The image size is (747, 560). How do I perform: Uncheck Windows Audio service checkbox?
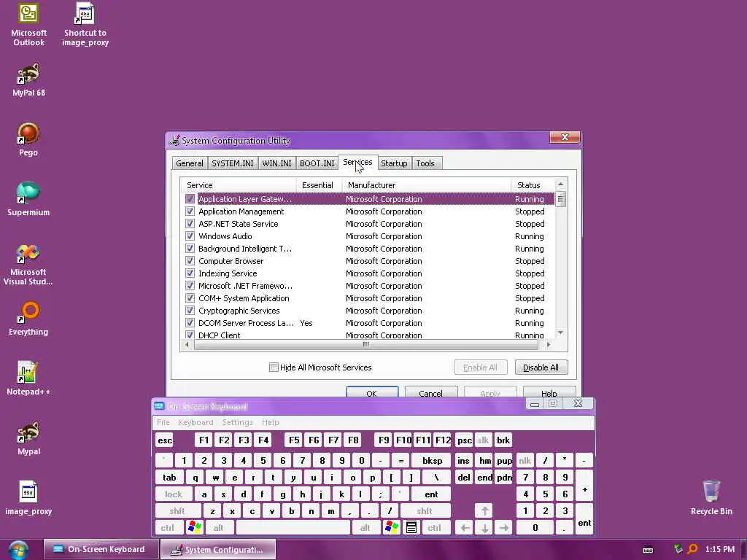coord(190,236)
